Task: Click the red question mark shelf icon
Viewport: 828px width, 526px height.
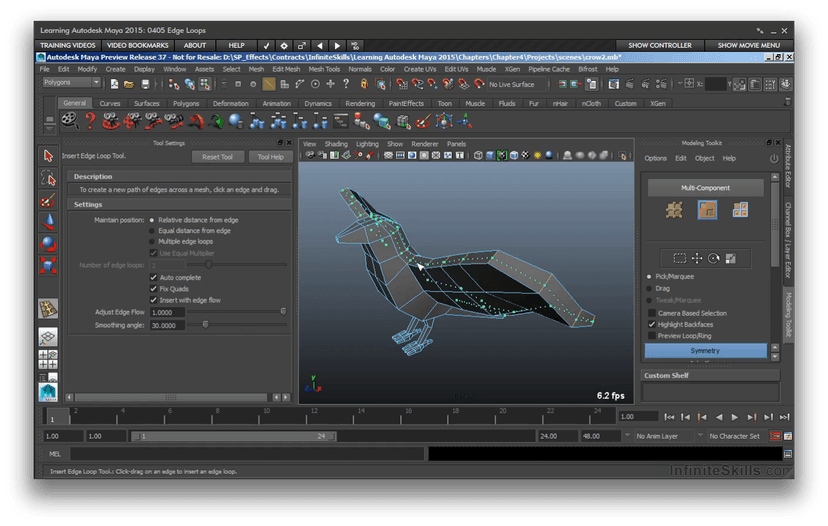Action: 91,121
